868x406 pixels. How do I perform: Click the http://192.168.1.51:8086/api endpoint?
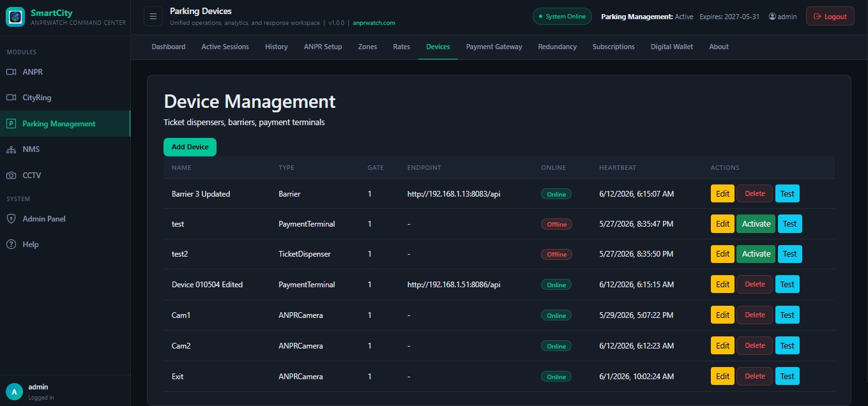[x=453, y=285]
